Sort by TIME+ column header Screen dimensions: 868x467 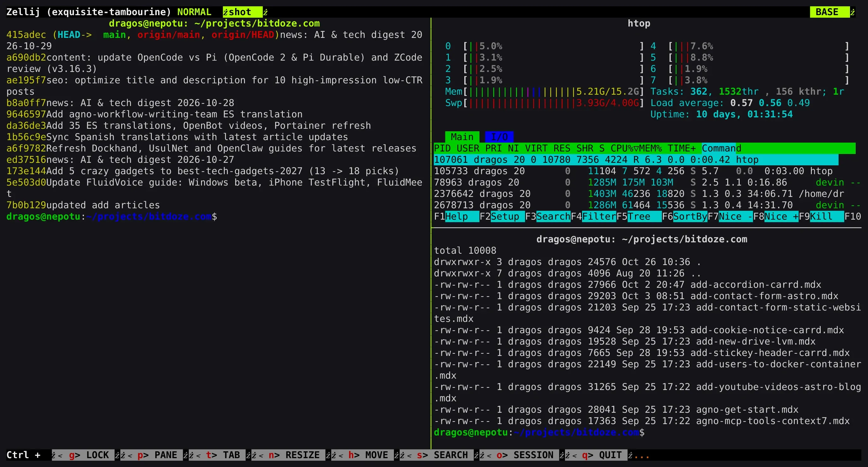coord(682,148)
